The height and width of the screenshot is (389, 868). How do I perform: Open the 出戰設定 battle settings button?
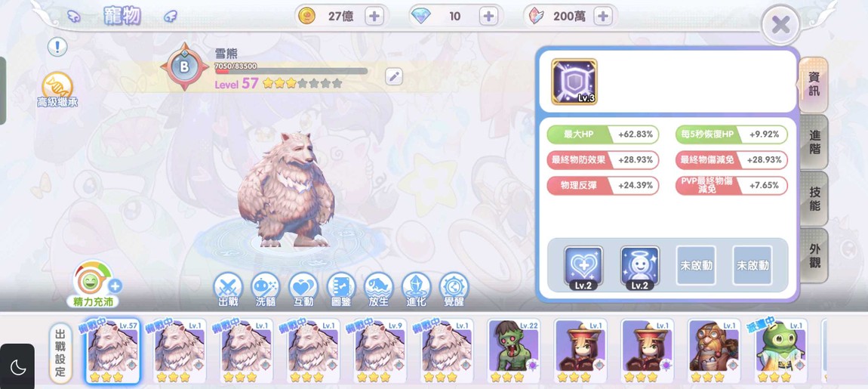click(x=61, y=353)
